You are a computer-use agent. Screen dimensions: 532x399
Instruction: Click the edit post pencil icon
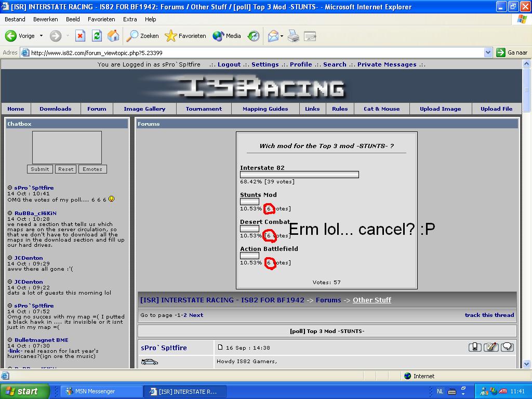pos(491,347)
